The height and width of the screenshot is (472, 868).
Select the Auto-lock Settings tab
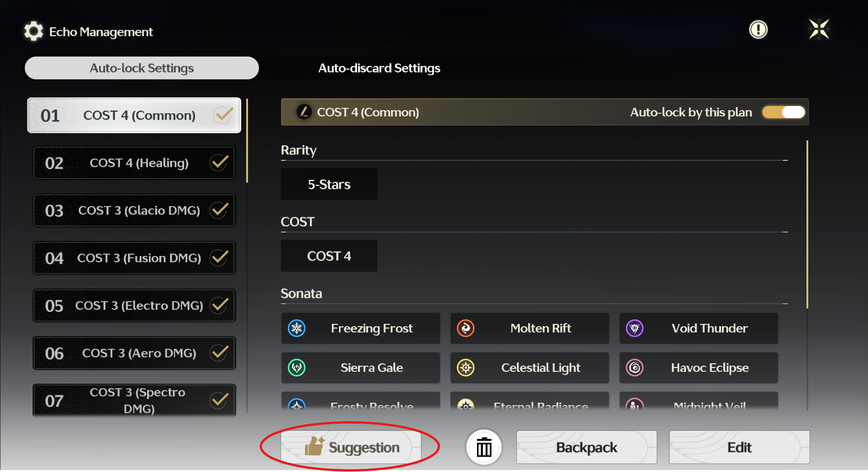tap(142, 68)
